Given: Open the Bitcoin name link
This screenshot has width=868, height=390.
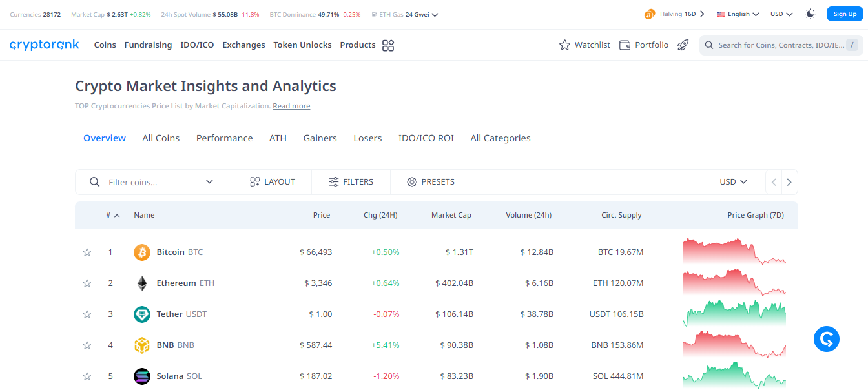Looking at the screenshot, I should [170, 252].
